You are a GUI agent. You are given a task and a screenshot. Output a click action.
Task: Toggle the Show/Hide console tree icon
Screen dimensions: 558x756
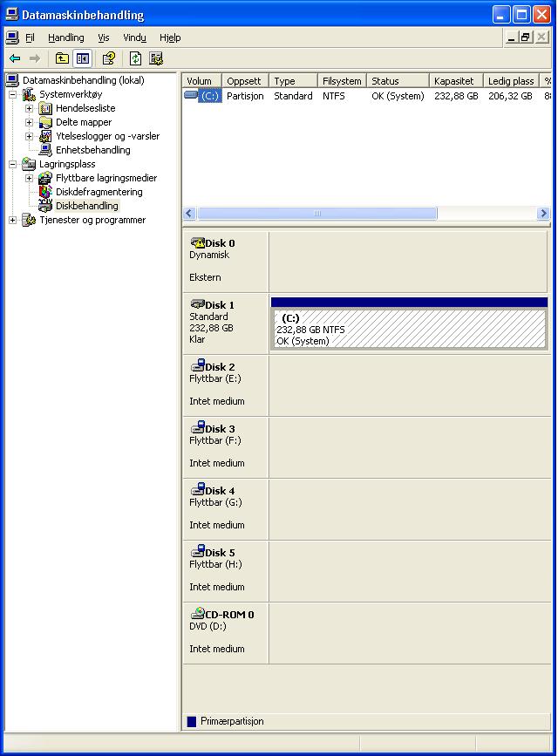pyautogui.click(x=83, y=58)
